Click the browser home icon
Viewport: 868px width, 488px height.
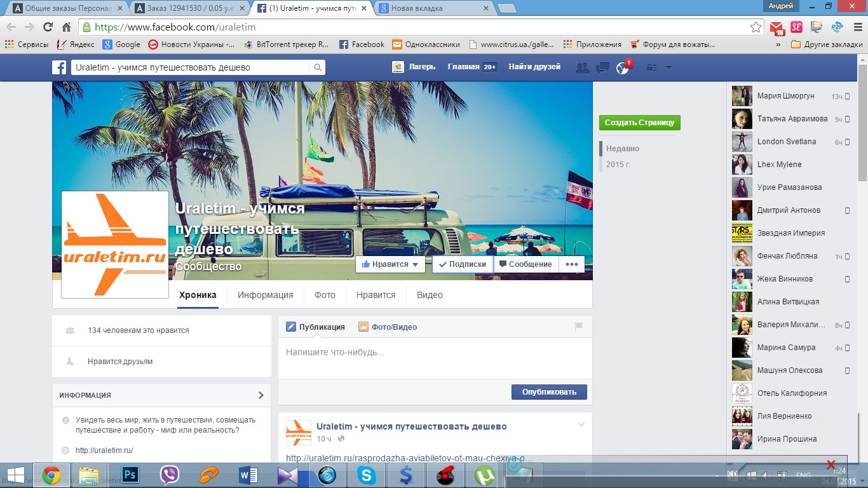[x=66, y=27]
